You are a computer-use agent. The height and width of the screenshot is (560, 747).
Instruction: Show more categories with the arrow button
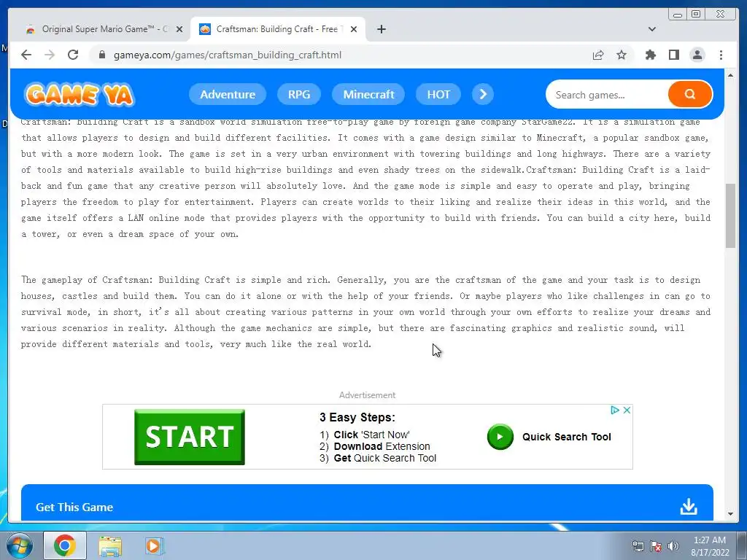coord(483,94)
